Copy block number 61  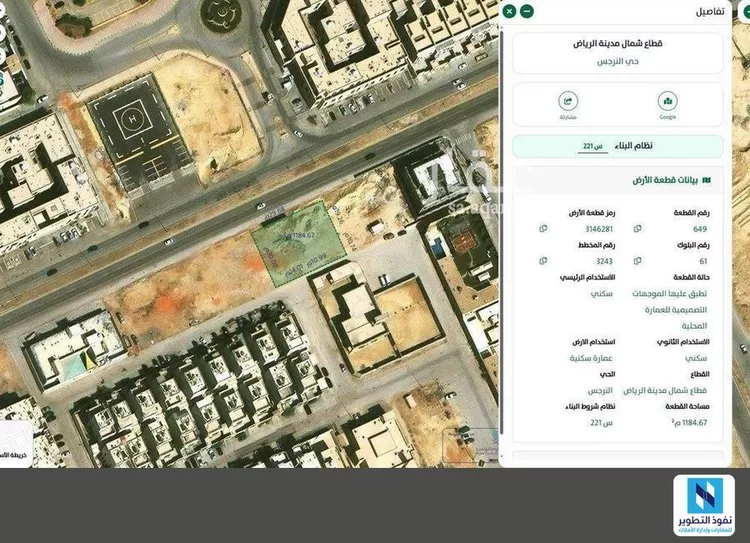[x=638, y=261]
